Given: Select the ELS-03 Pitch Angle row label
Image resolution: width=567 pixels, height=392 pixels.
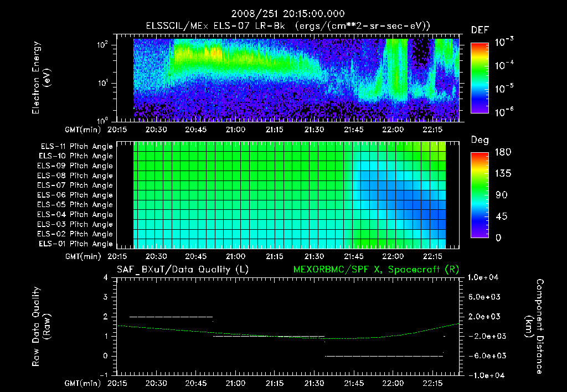Looking at the screenshot, I should 75,224.
